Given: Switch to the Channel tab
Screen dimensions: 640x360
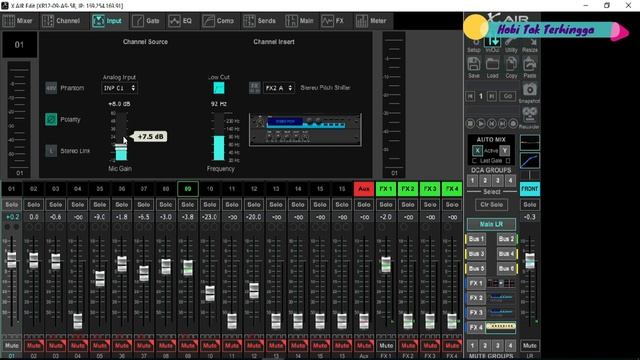Looking at the screenshot, I should coord(62,21).
